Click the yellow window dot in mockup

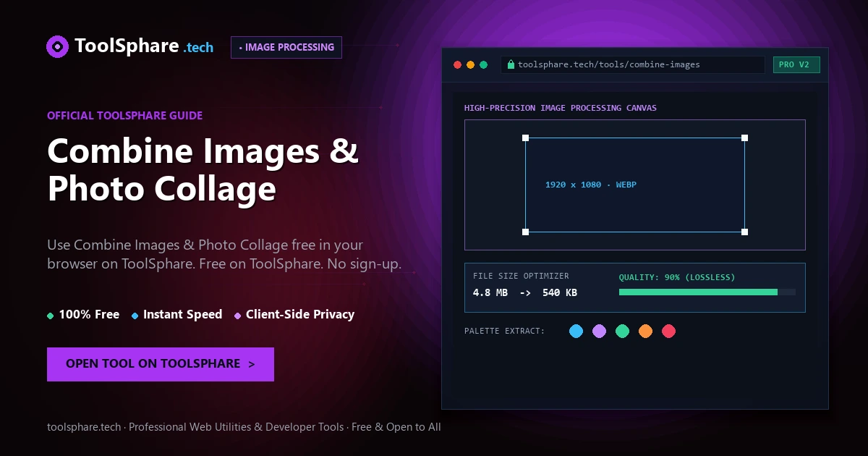(x=470, y=64)
